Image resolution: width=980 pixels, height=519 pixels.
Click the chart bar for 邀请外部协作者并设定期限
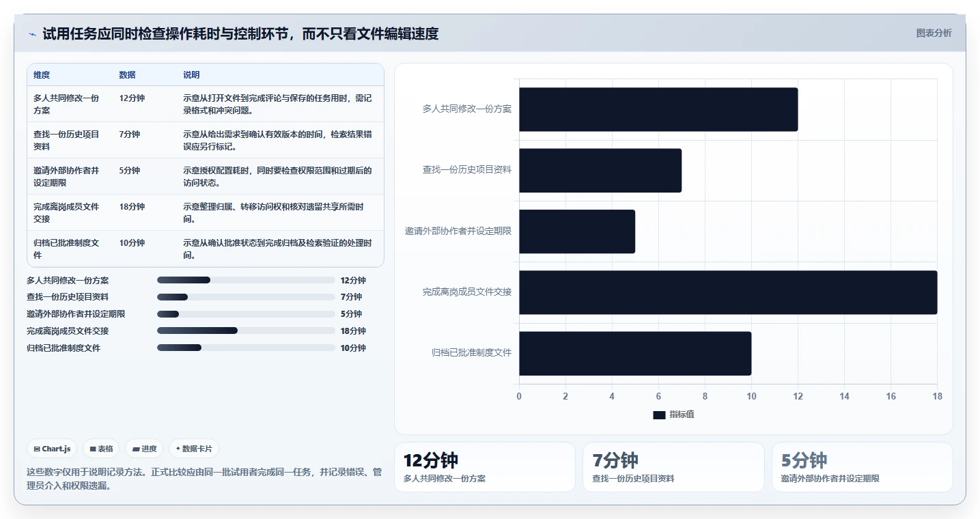[x=577, y=232]
